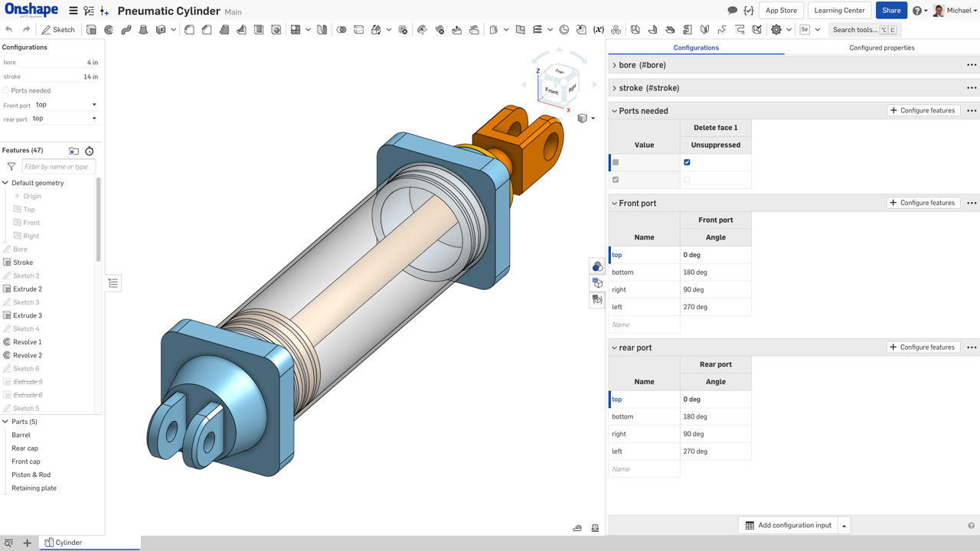Click the Front face of view cube
The image size is (980, 551).
coord(551,90)
